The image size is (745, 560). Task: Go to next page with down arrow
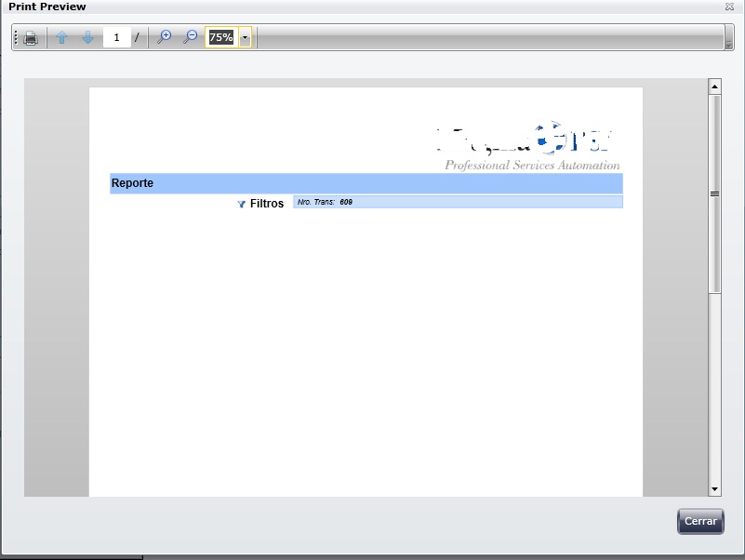pos(88,37)
